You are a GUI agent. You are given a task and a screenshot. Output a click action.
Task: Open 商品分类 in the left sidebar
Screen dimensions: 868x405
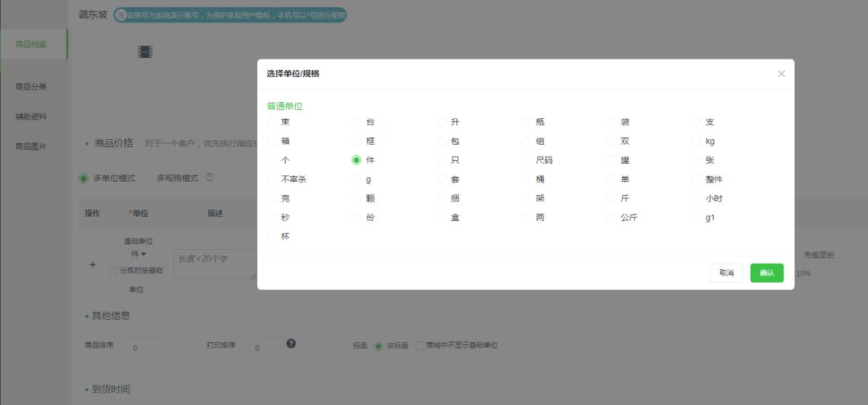pos(31,86)
